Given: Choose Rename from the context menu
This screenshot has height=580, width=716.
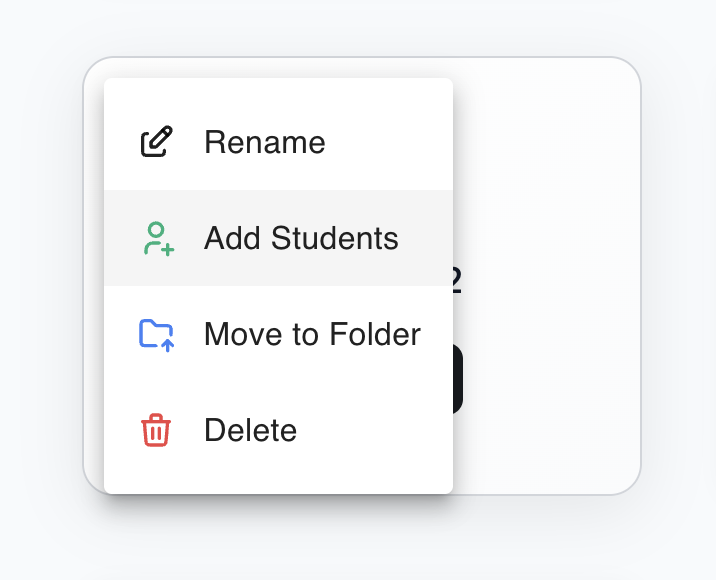Looking at the screenshot, I should coord(279,142).
